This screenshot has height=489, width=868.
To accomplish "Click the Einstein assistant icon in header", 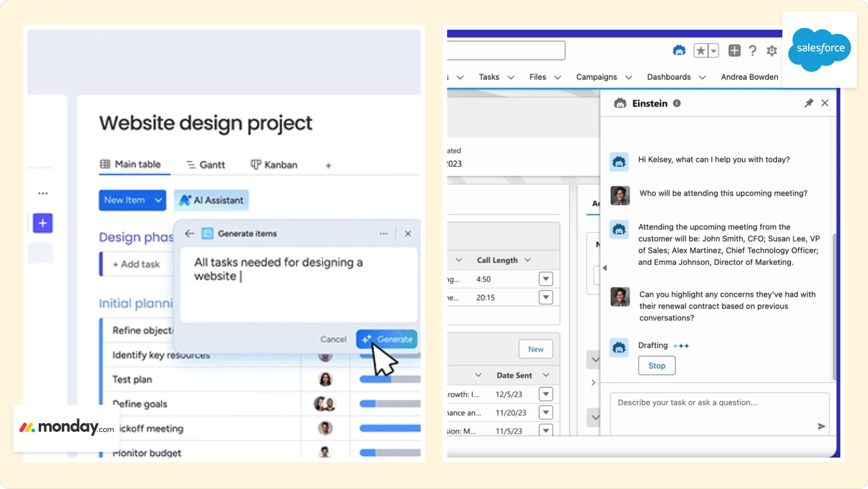I will click(x=679, y=50).
